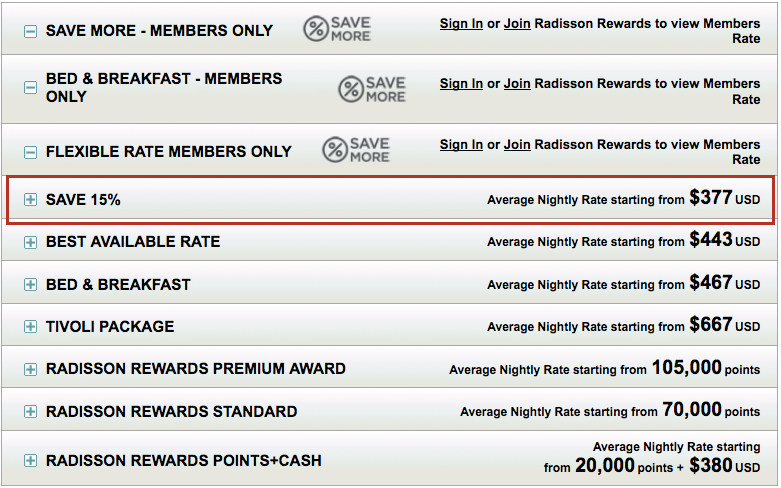Select the 70,000 points standard award rate

tap(690, 410)
